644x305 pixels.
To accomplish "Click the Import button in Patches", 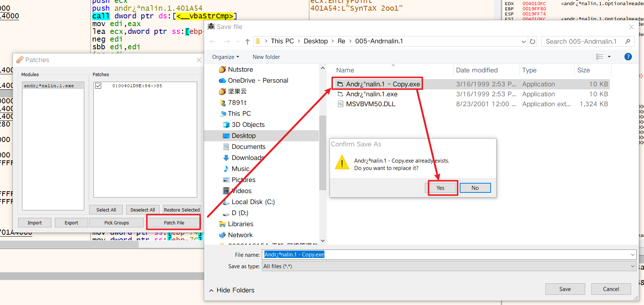I will 35,223.
